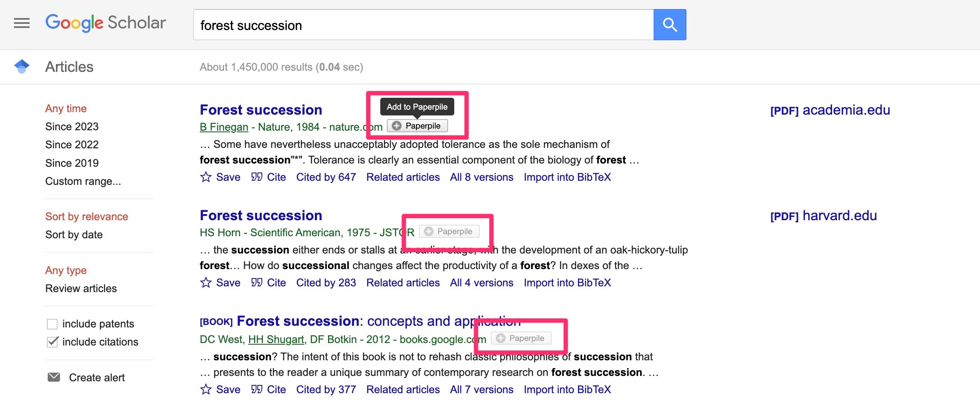Import DC West book into BibTeX

(567, 389)
